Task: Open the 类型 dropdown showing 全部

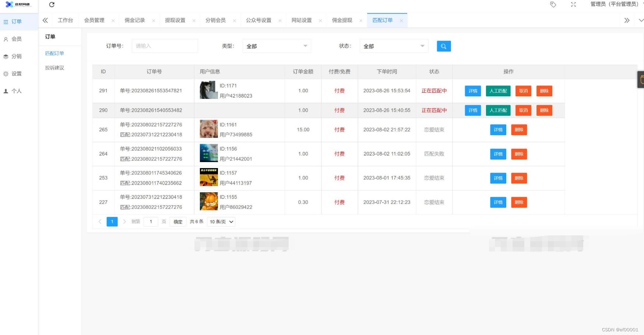Action: [276, 46]
